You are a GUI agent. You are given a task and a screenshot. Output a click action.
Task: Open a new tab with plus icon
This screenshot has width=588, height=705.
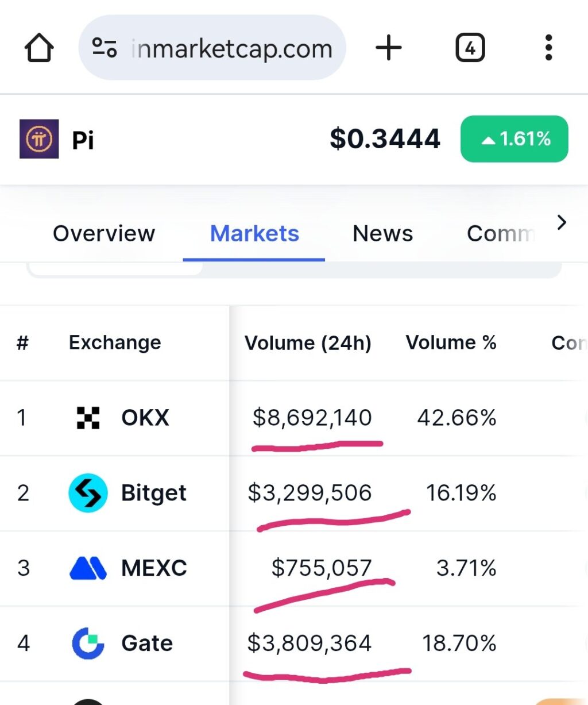coord(389,48)
